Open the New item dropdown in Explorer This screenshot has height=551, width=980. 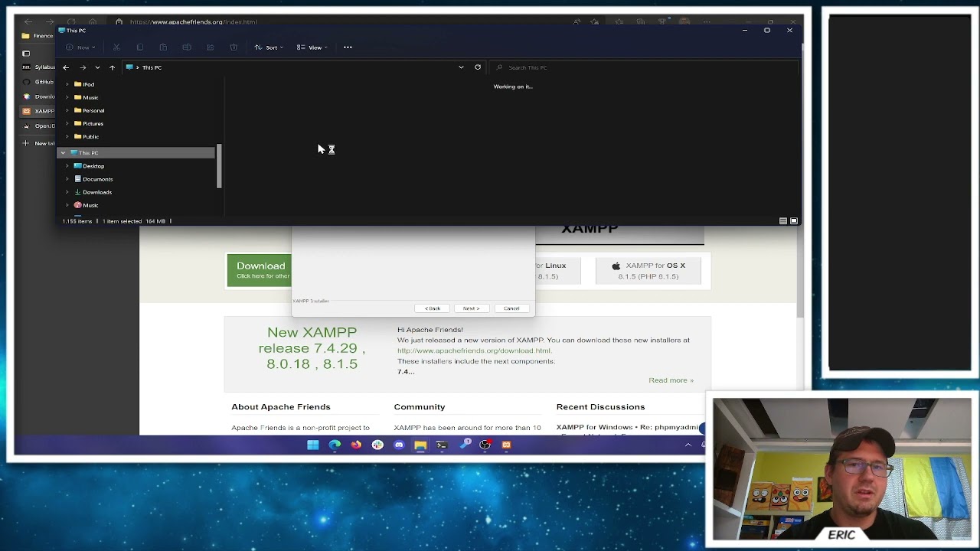click(x=80, y=47)
